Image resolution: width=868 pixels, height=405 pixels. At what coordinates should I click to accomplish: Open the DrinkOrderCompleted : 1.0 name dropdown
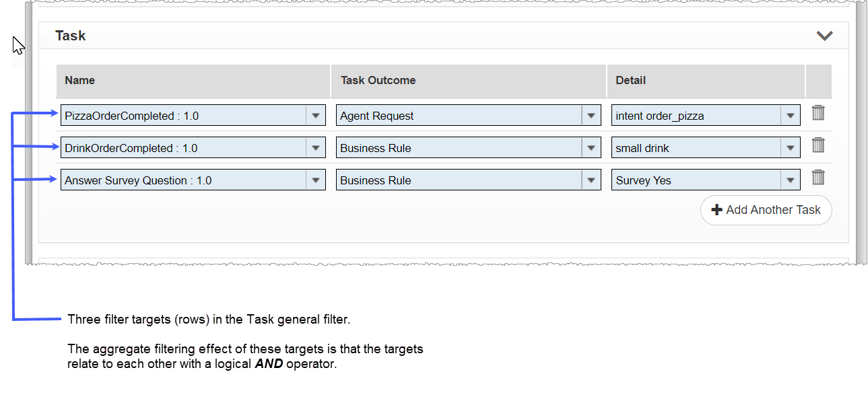click(x=315, y=148)
